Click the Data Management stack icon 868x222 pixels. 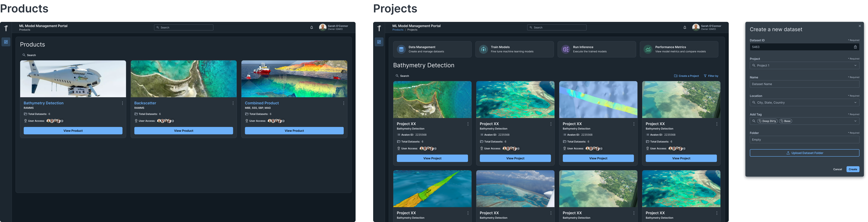pos(401,49)
